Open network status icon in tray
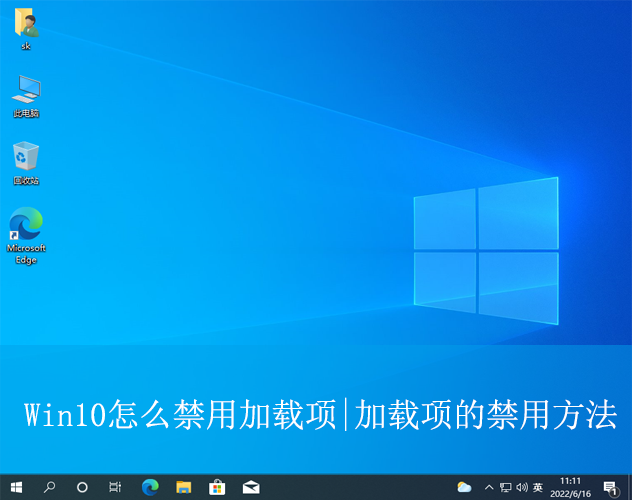Screen dimensions: 632x500 coord(505,487)
